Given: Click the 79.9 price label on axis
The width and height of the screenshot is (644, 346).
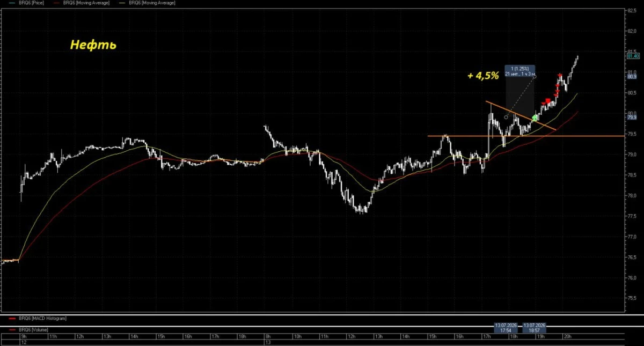Looking at the screenshot, I should [x=632, y=117].
